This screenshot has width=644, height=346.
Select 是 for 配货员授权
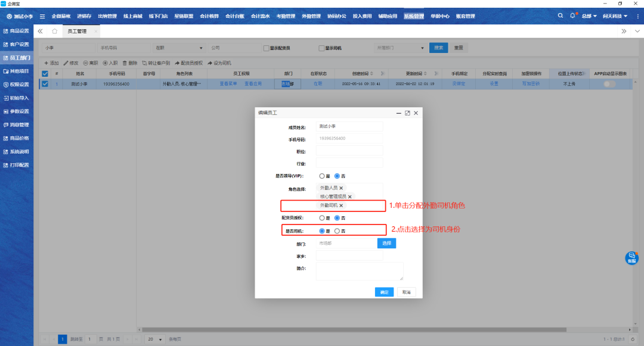323,218
